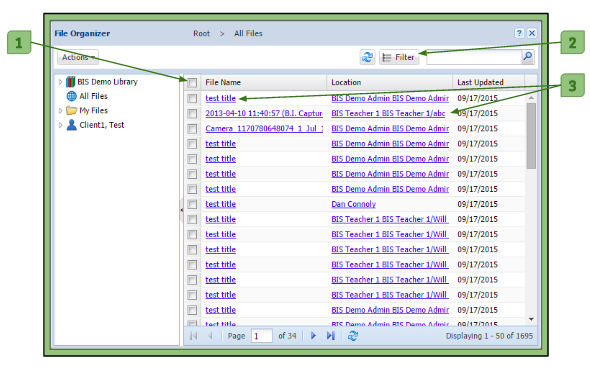Click the scrollbar down arrow
The height and width of the screenshot is (372, 590).
[531, 319]
